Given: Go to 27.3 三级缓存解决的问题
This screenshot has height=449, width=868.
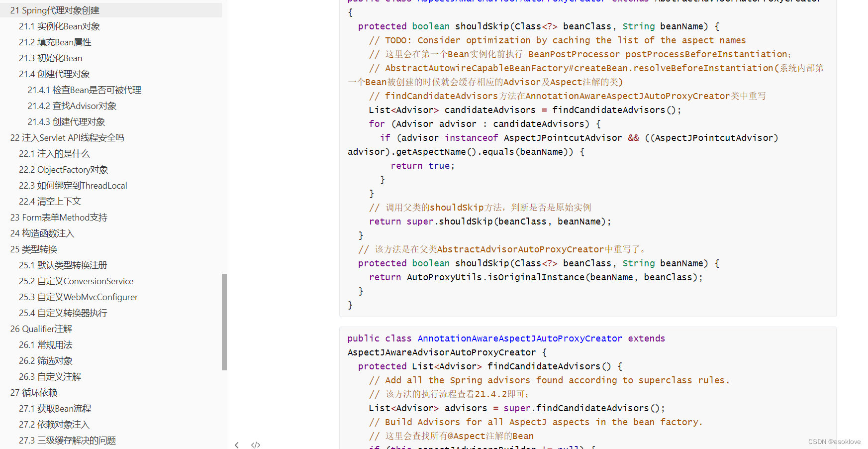Looking at the screenshot, I should pyautogui.click(x=68, y=441).
